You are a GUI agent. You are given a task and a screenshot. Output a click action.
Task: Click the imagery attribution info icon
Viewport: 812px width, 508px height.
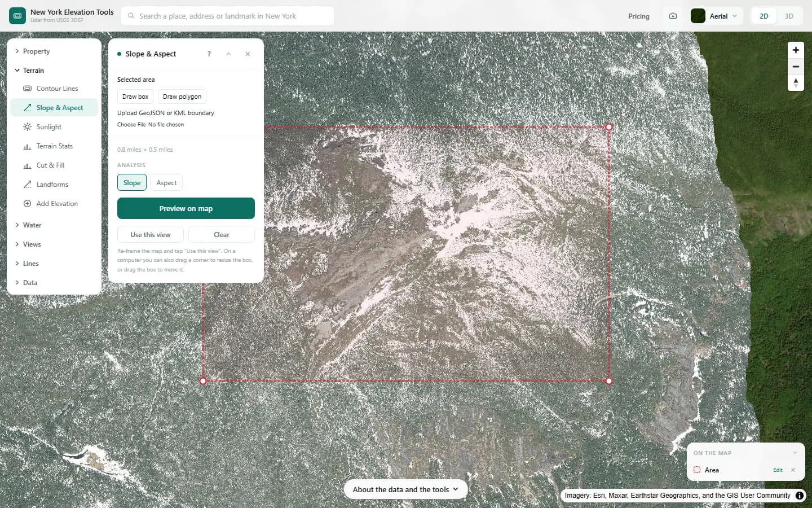pos(800,496)
